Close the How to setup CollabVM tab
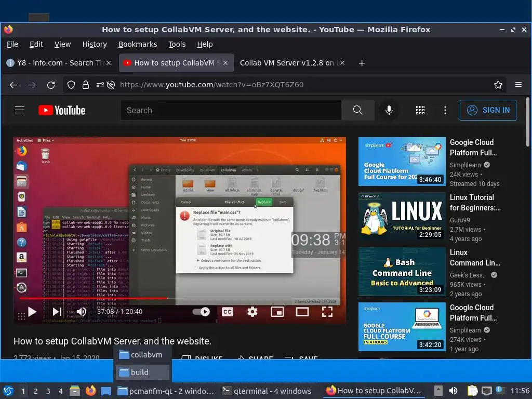Image resolution: width=532 pixels, height=399 pixels. 225,63
